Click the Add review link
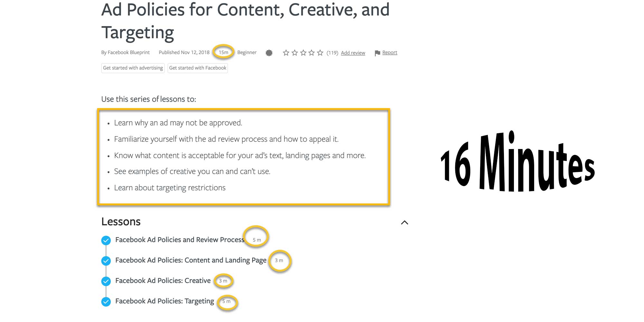 pyautogui.click(x=353, y=53)
